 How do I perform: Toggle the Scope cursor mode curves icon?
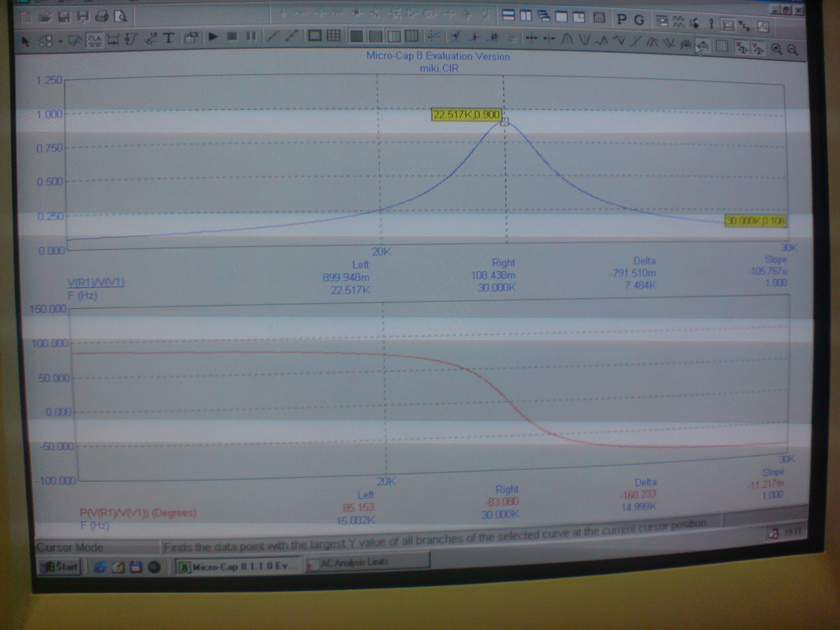[95, 40]
